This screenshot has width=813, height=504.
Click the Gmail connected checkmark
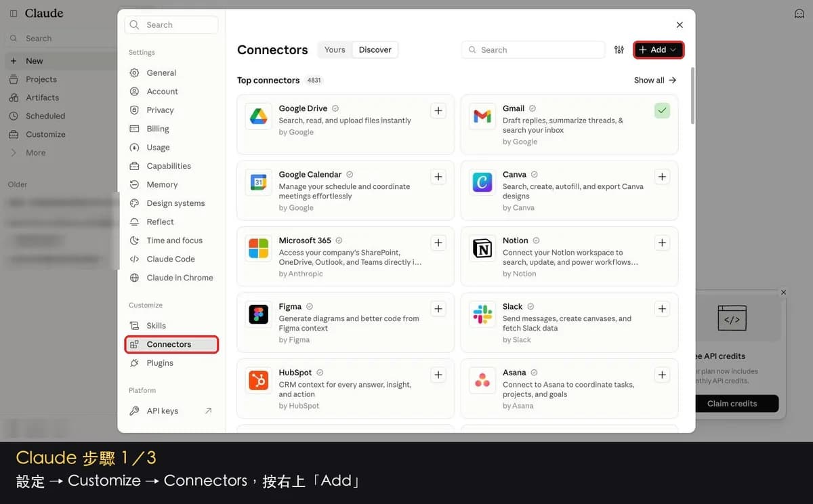[662, 111]
